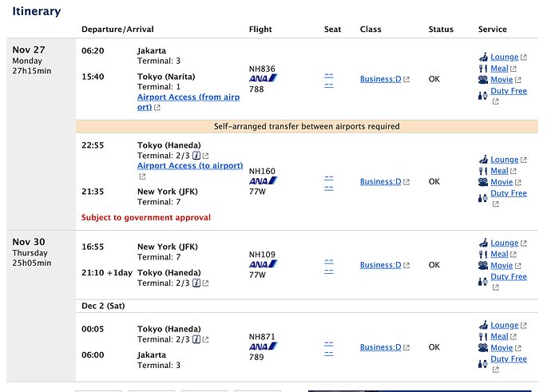
Task: Choose the seat link for flight NH109
Action: tap(329, 267)
